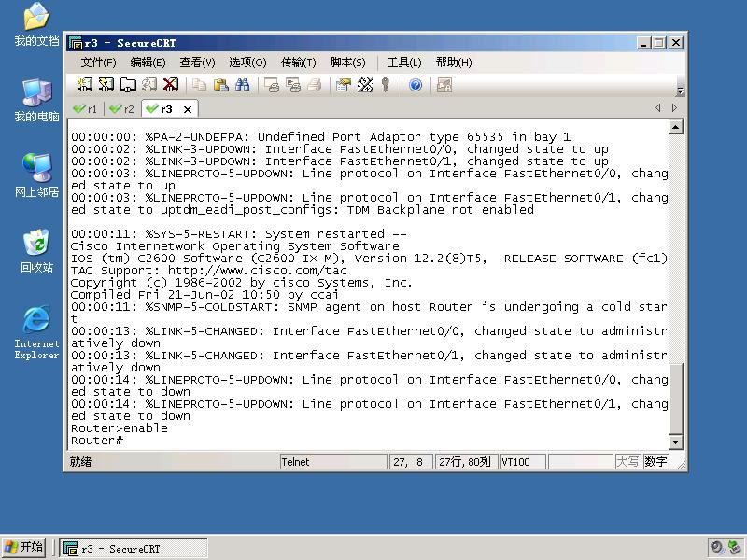Click the cisco TAC URL text
The image size is (747, 560).
click(x=258, y=271)
